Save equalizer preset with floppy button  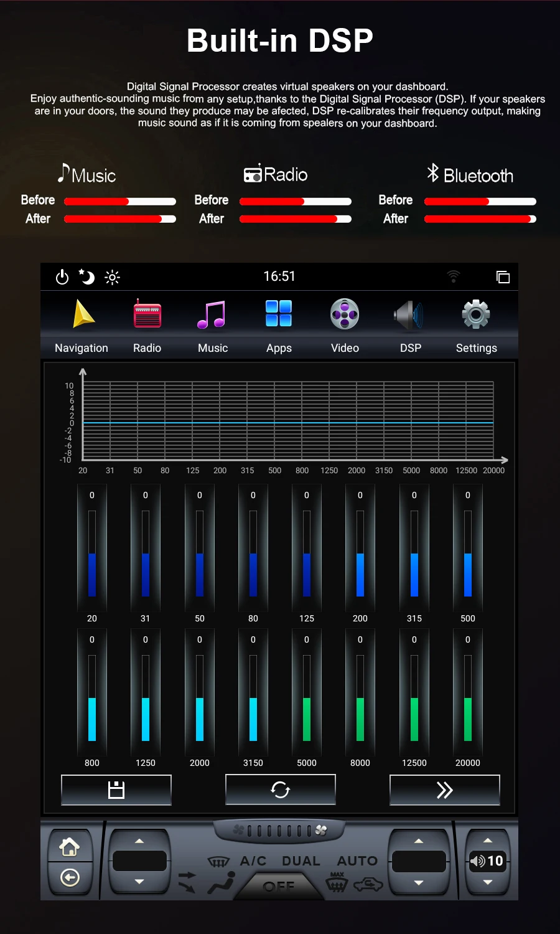(116, 790)
